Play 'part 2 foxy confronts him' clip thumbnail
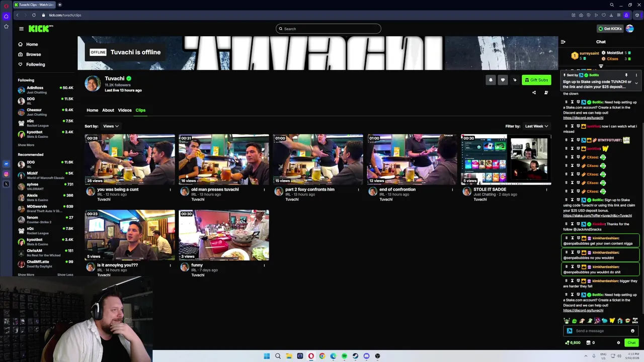 click(318, 159)
